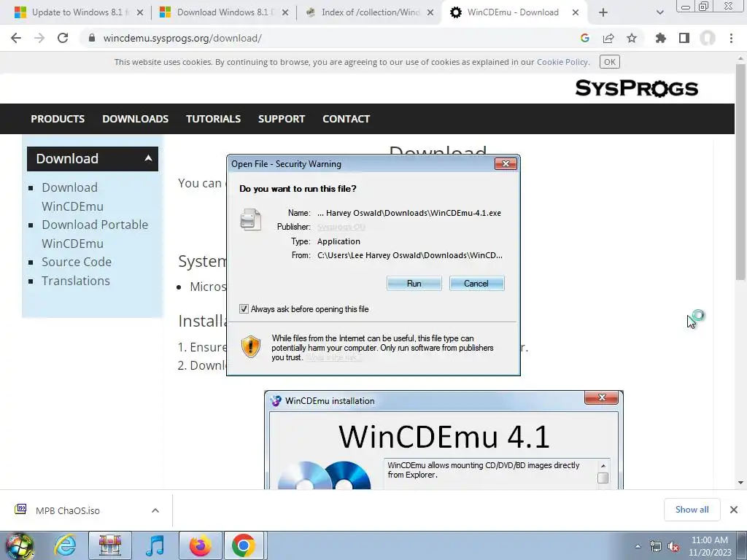Open the CONTACT menu

347,119
